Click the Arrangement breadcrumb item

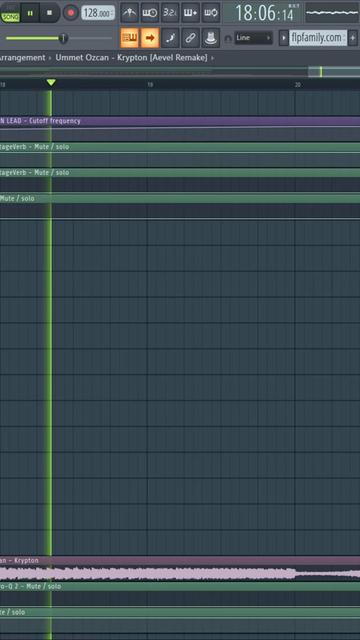coord(22,58)
